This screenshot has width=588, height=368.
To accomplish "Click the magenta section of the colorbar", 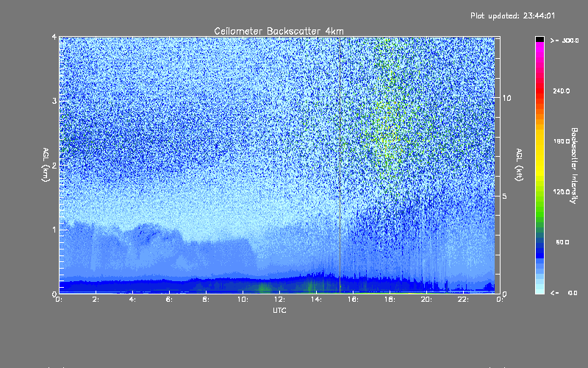I will point(539,51).
